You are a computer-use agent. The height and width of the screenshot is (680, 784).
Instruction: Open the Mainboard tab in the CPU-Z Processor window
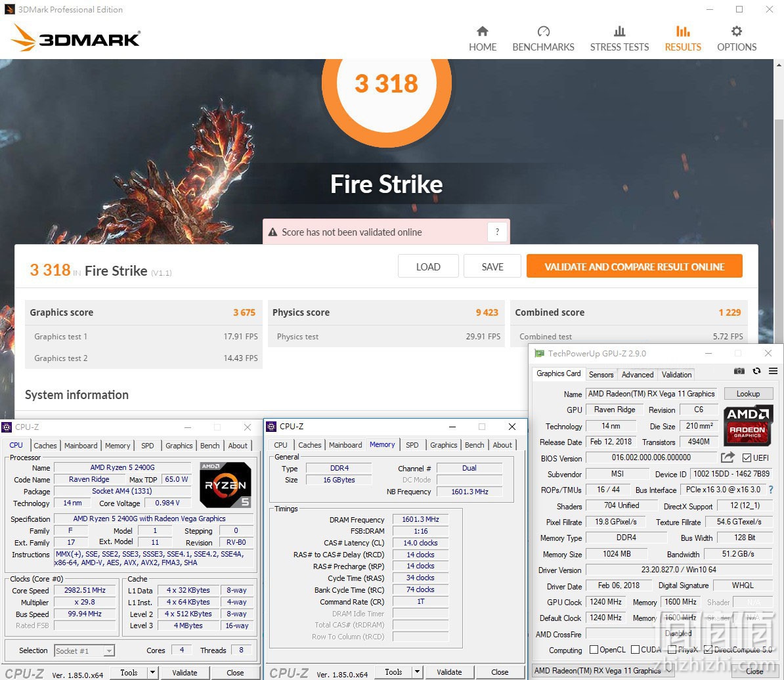pos(81,446)
